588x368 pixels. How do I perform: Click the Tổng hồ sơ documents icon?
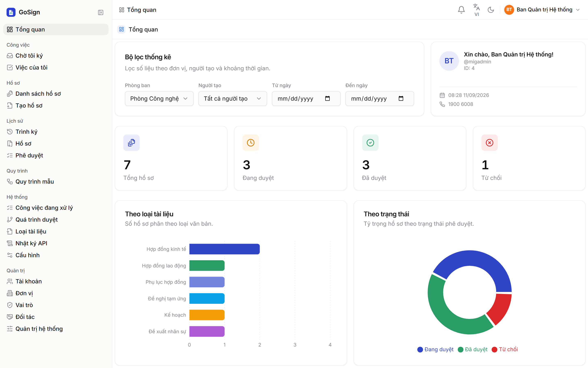click(x=131, y=143)
